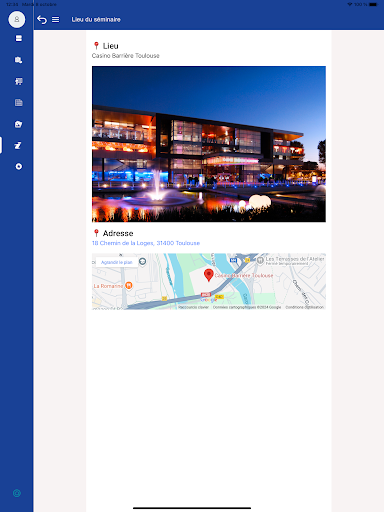Click the 'Lieu' heading
384x512 pixels.
[110, 46]
